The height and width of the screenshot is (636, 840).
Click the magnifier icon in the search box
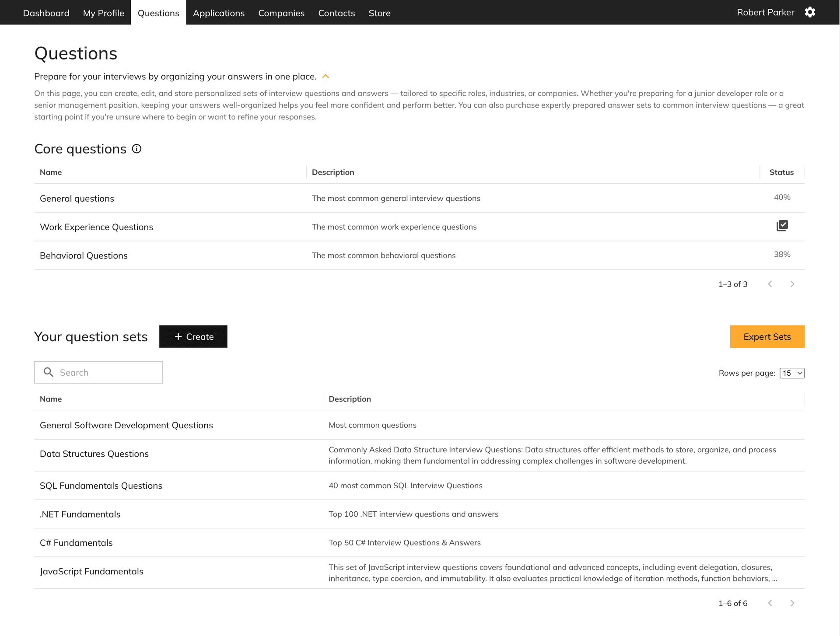(x=49, y=372)
